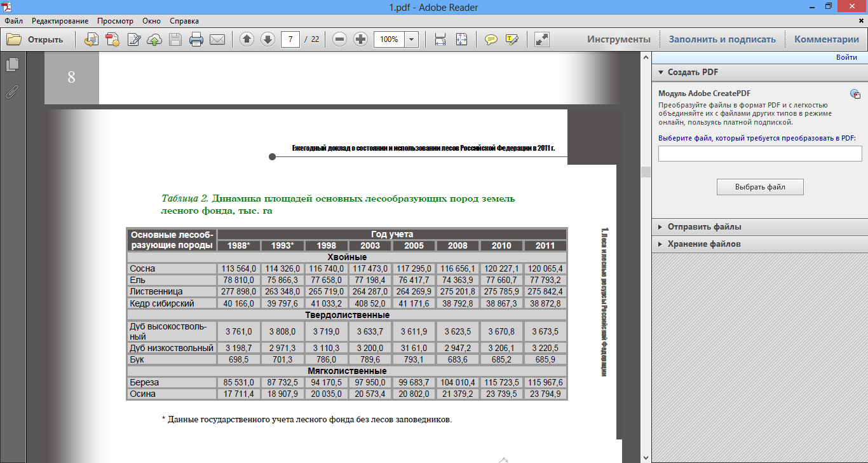This screenshot has height=463, width=868.
Task: Click the Сосна row label
Action: 142,268
